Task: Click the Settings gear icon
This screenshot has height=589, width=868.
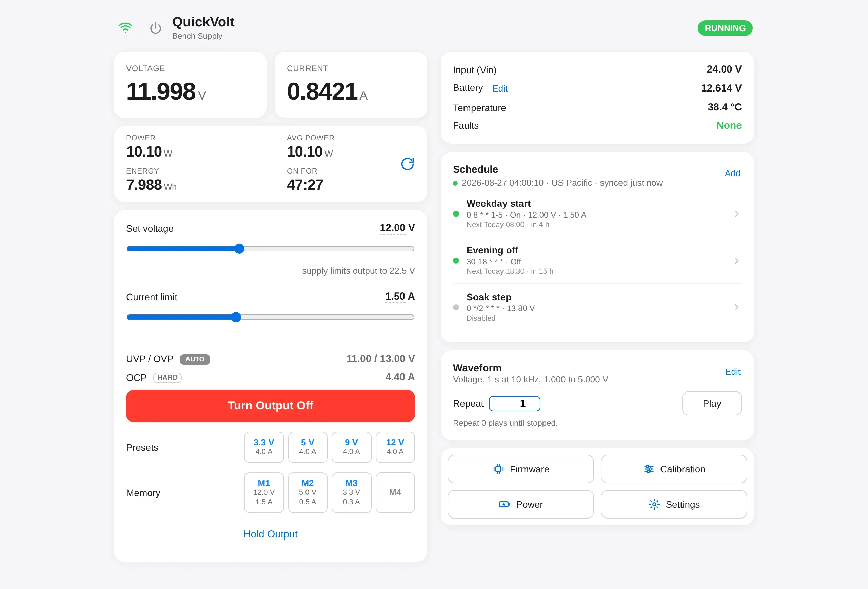Action: pos(654,504)
